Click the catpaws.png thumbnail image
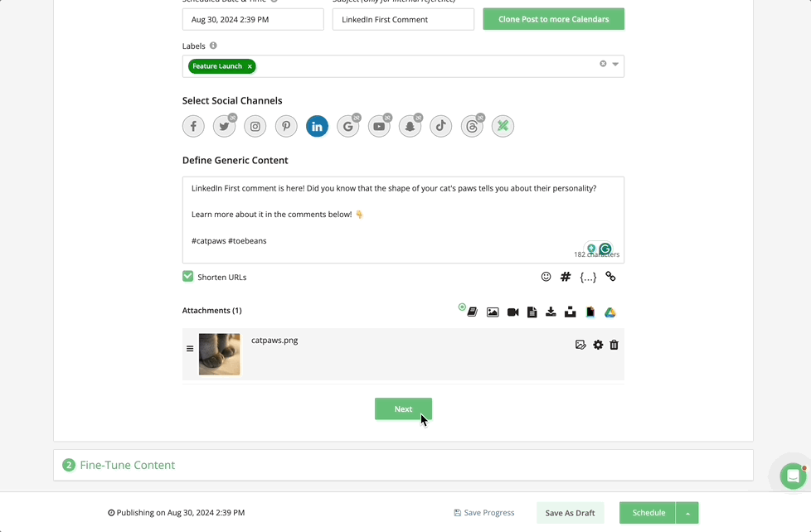This screenshot has width=811, height=532. [x=220, y=355]
